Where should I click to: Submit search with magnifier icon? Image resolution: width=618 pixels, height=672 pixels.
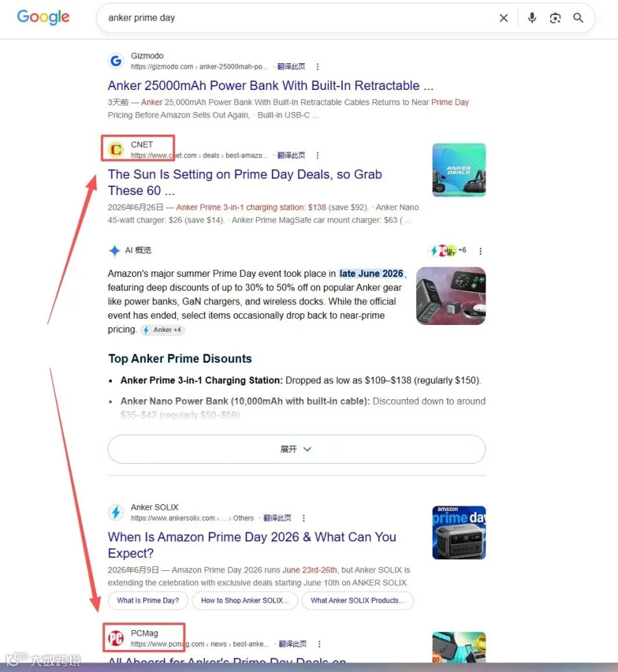coord(578,18)
